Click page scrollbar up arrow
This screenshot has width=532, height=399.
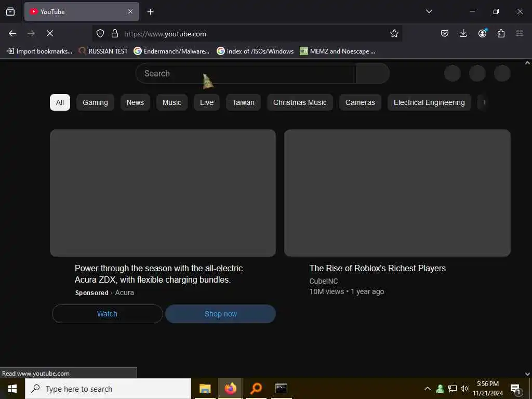pos(527,63)
